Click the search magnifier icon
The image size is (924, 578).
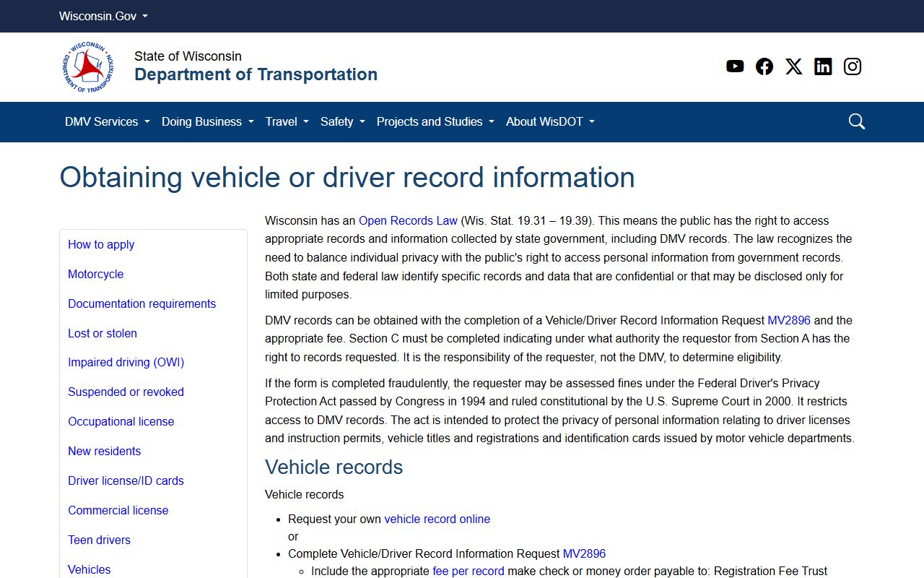(x=857, y=121)
